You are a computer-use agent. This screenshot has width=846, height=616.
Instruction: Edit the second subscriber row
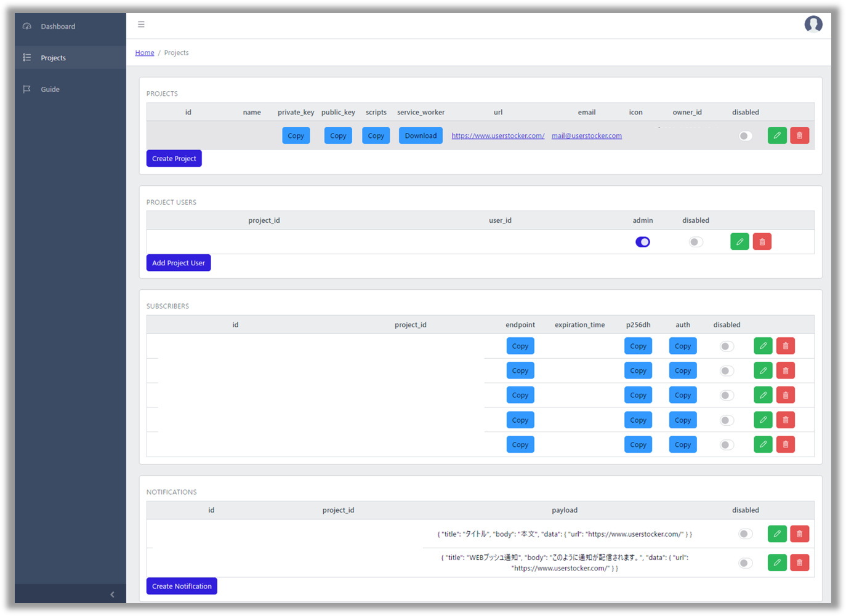[x=763, y=370]
